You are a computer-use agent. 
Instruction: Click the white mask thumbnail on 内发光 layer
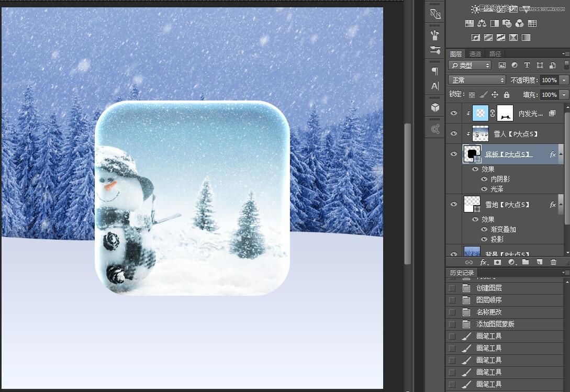tap(505, 113)
